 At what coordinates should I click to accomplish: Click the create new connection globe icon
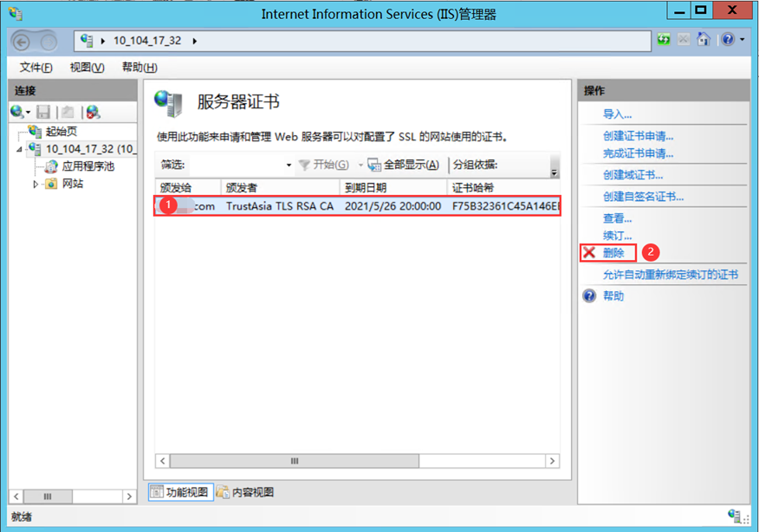tap(17, 113)
